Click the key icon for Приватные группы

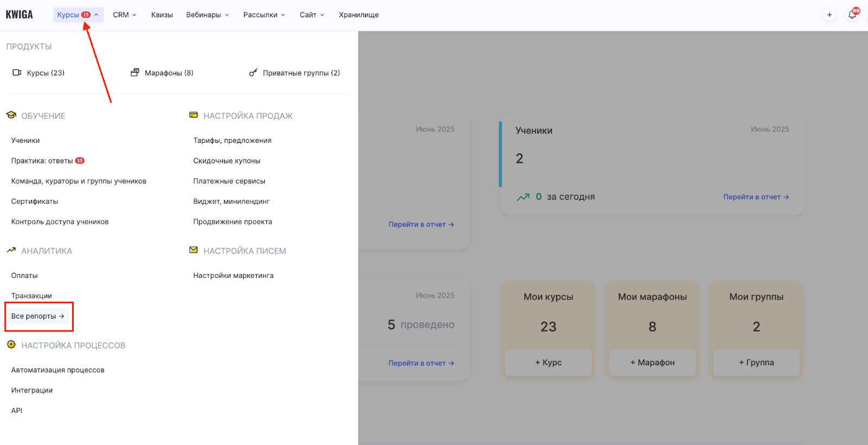[253, 73]
